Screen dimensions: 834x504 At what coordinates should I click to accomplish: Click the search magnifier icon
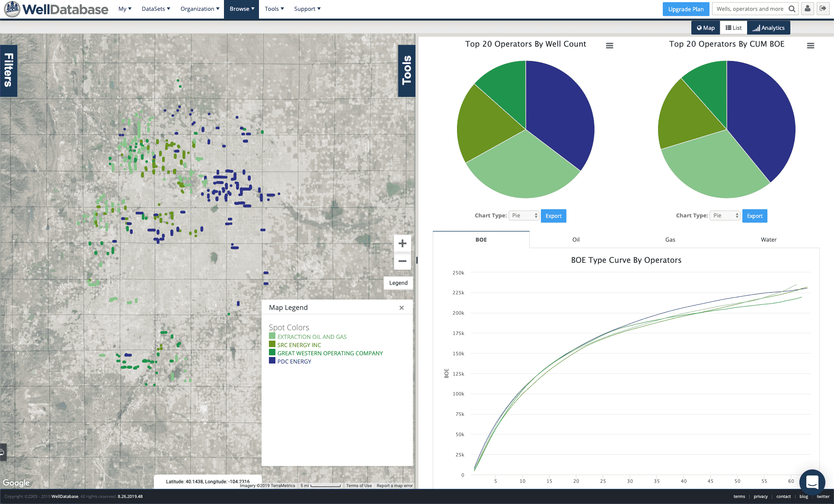coord(792,9)
